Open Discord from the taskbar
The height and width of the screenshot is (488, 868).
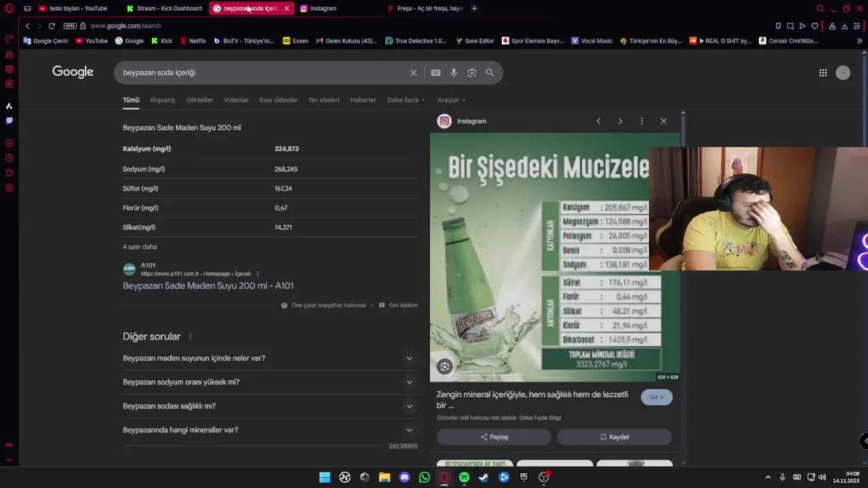pyautogui.click(x=405, y=477)
